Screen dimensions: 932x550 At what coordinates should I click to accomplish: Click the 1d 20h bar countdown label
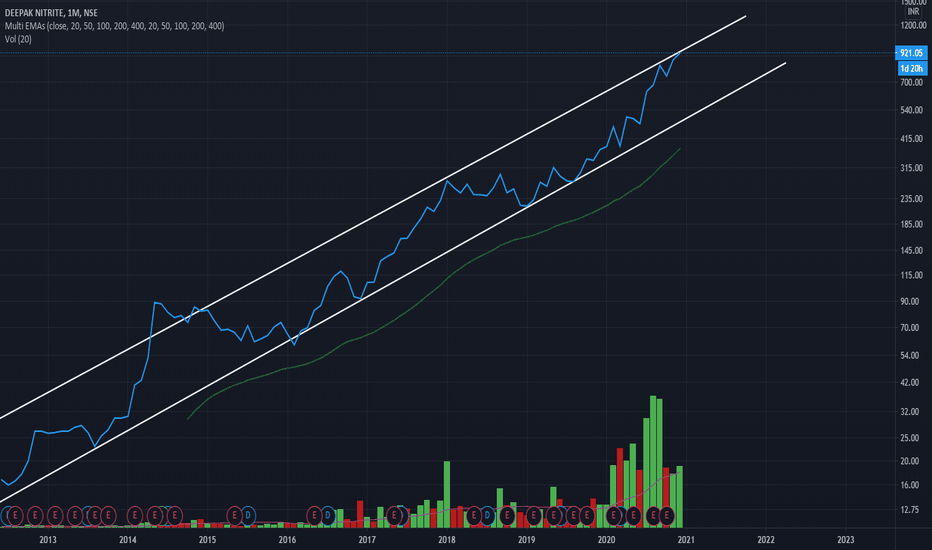point(911,68)
